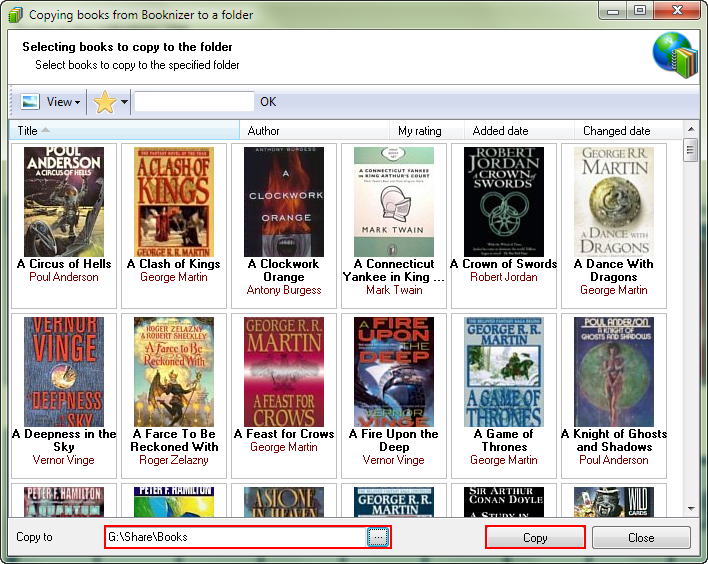The width and height of the screenshot is (708, 564).
Task: Click title text A Game of Thrones
Action: coord(504,440)
